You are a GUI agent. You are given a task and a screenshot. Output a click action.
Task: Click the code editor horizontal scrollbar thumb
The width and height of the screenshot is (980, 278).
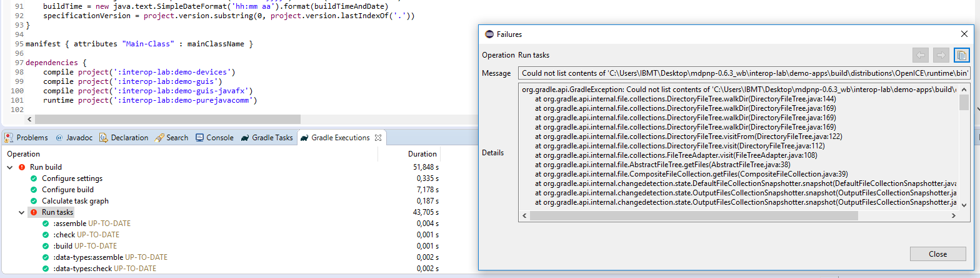[167, 119]
